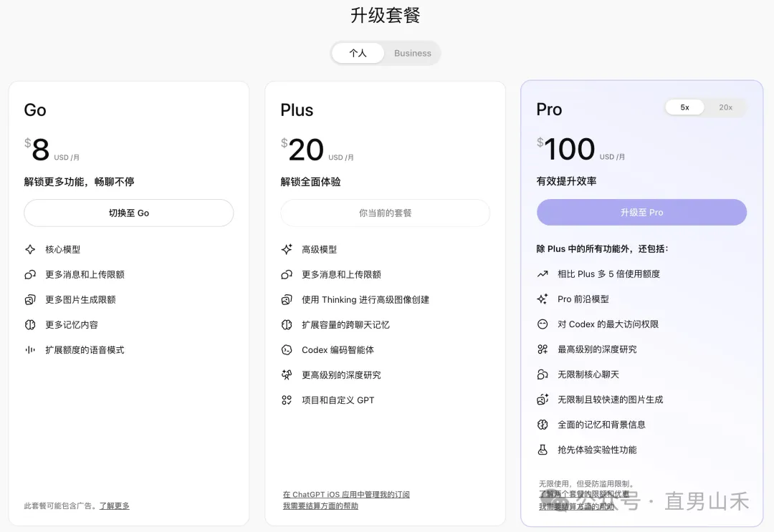Click the 你当前的套餐 button
Viewport: 774px width, 532px height.
pos(385,213)
